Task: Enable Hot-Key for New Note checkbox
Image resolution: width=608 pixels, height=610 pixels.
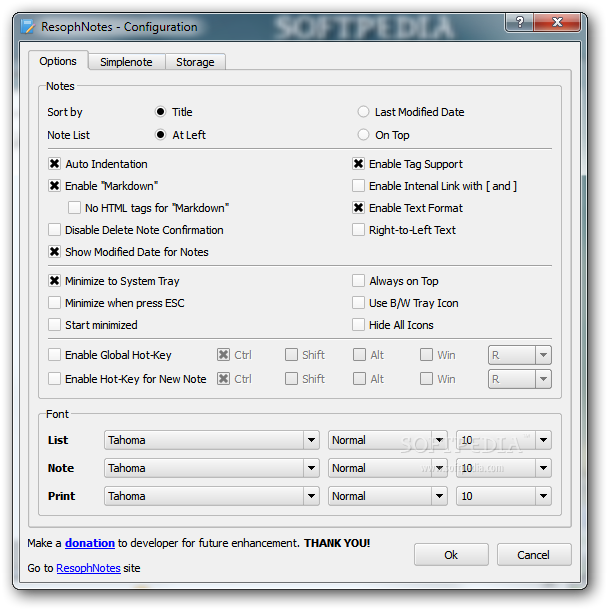Action: click(54, 379)
